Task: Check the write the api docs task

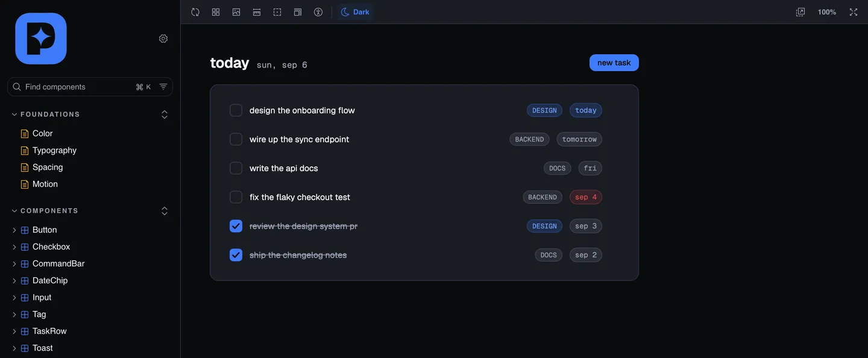Action: 236,168
